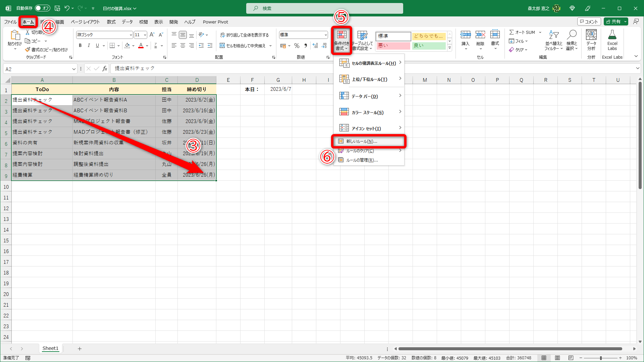Toggle the AutoSave switch

click(x=42, y=8)
